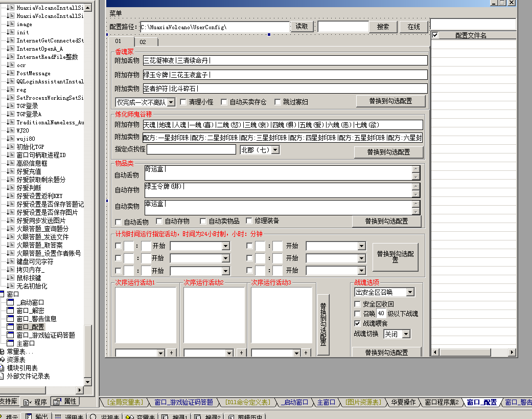
Task: Click the 属性 panel tab icon
Action: (57, 401)
